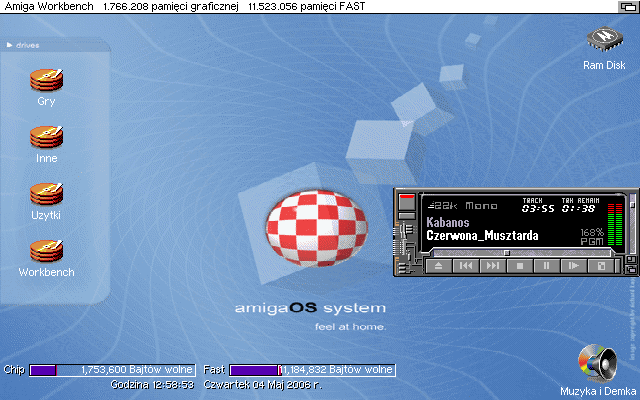Collapse the drives panel arrow
Screen dimensions: 640x400
click(x=9, y=45)
